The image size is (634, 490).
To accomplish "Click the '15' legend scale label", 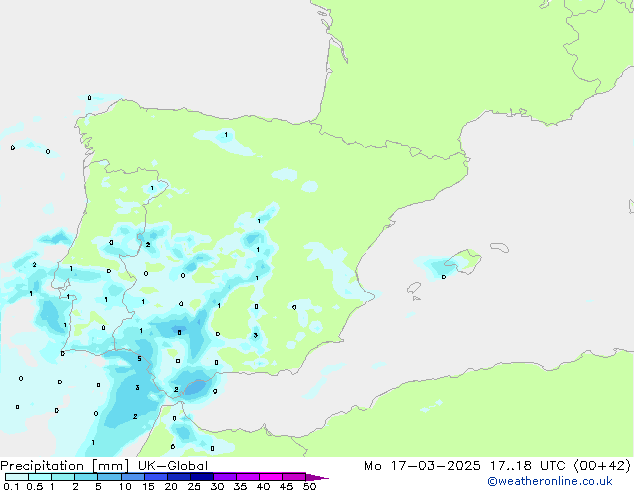I will coord(148,486).
